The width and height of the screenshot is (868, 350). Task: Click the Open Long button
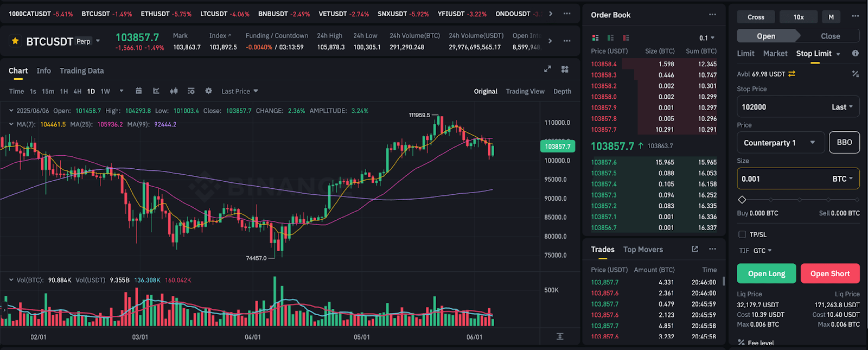pos(766,273)
